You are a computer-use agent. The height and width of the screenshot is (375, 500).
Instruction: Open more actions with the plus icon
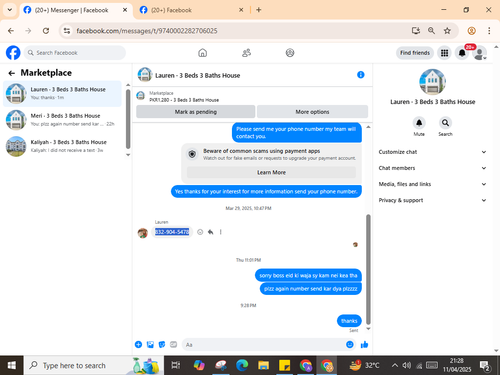[138, 344]
